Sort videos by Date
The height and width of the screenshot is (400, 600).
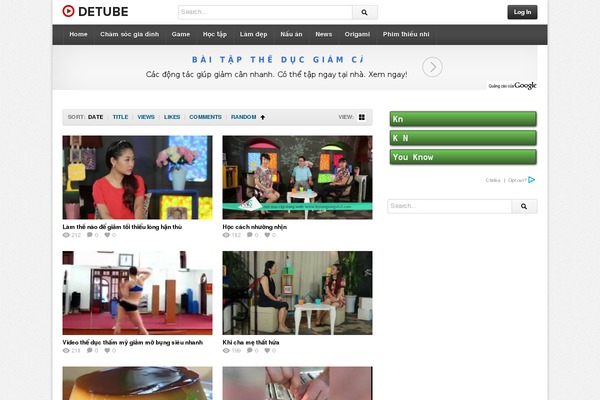(96, 117)
